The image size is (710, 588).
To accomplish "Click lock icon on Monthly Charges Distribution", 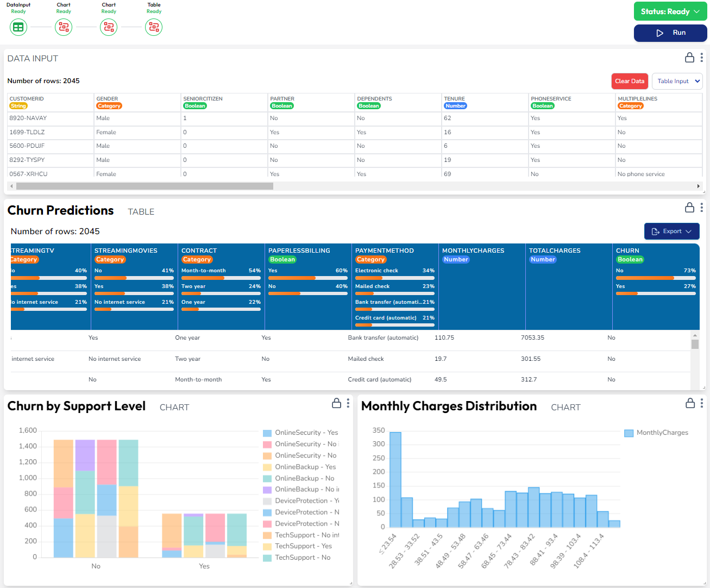I will coord(690,403).
